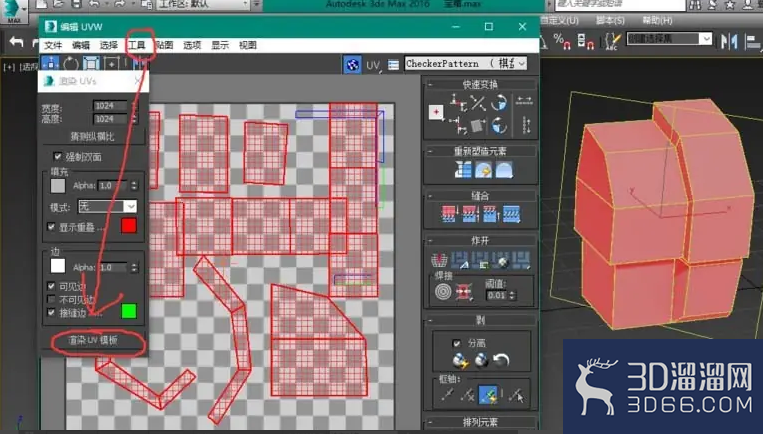Click the last stitch icon under 缝合

coord(511,214)
